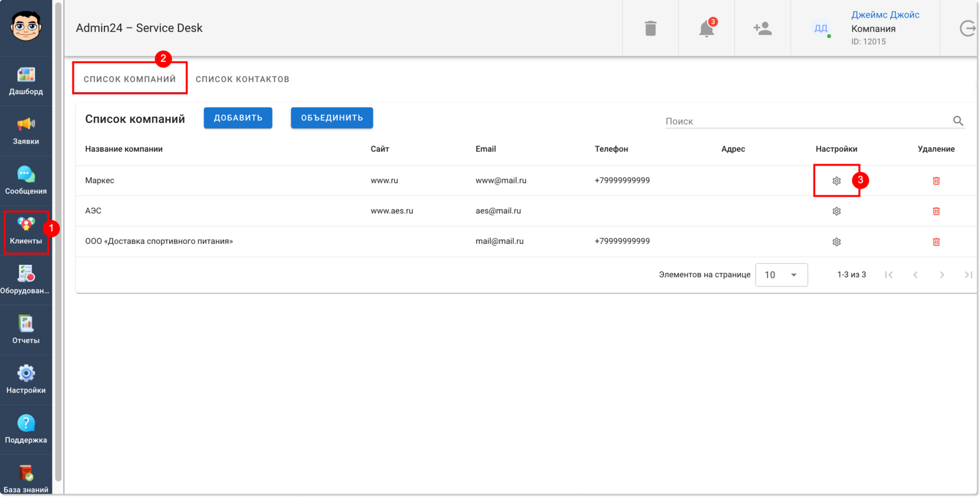Open settings gear for ООО «Доставка спортивного питания»
This screenshot has height=497, width=980.
tap(836, 242)
